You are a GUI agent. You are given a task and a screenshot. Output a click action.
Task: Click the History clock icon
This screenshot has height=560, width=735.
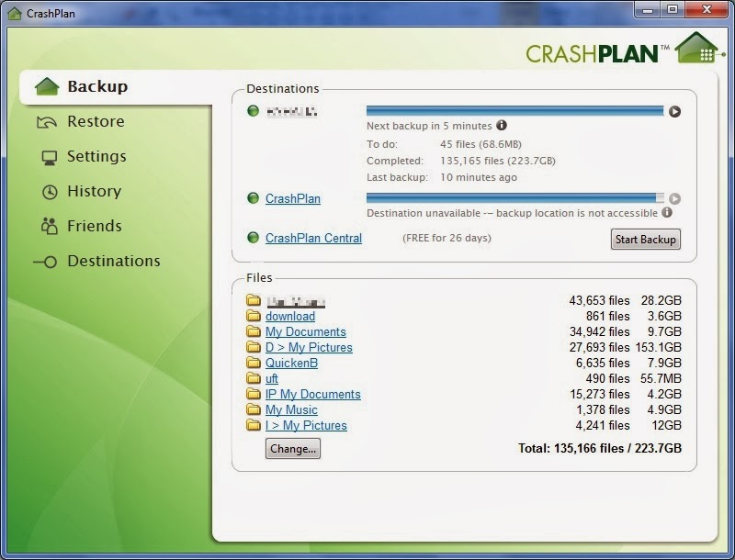tap(50, 192)
